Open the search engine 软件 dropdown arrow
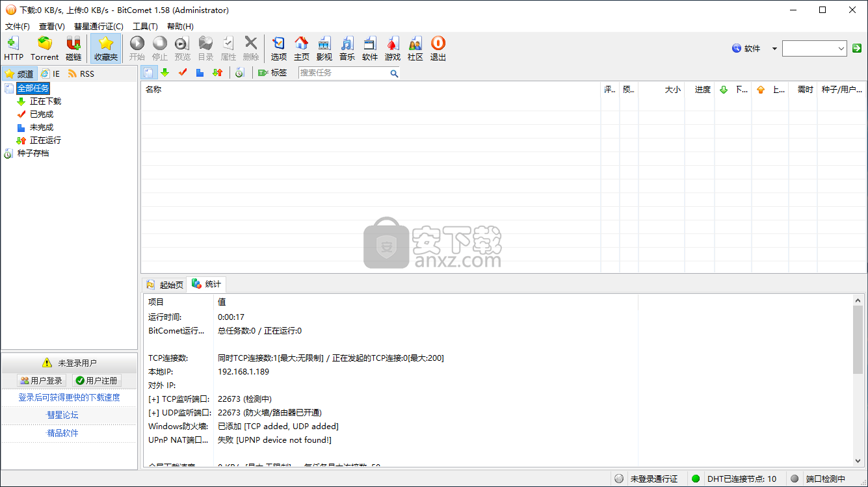Screen dimensions: 868x487 pyautogui.click(x=774, y=49)
